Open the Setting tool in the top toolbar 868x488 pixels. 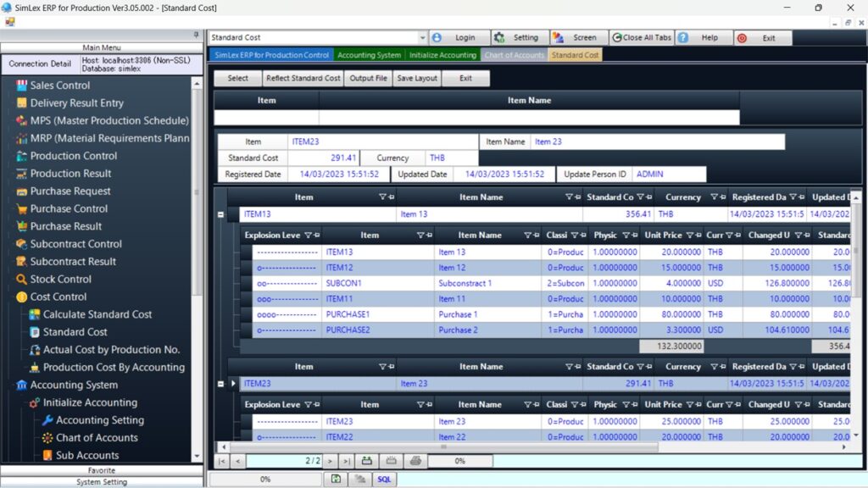tap(520, 37)
